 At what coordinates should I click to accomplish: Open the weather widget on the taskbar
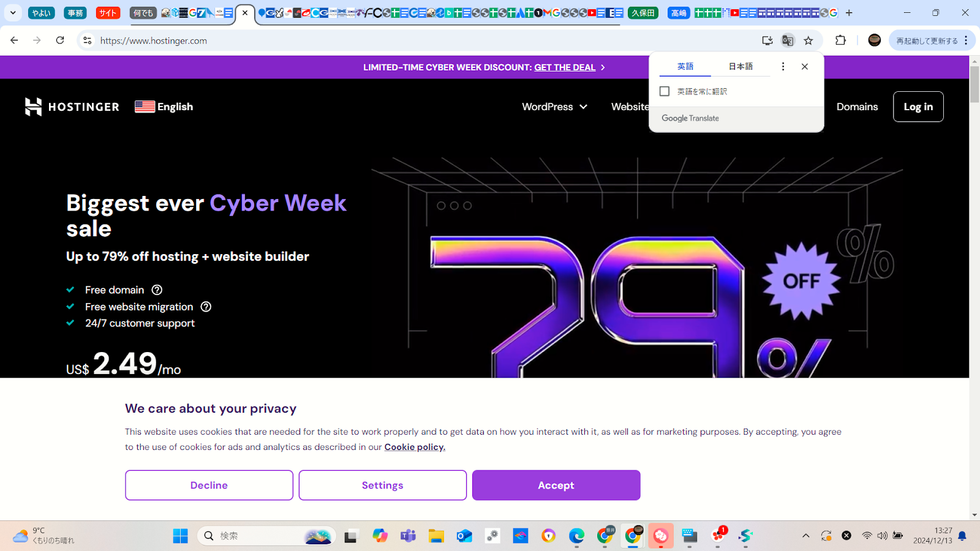44,536
